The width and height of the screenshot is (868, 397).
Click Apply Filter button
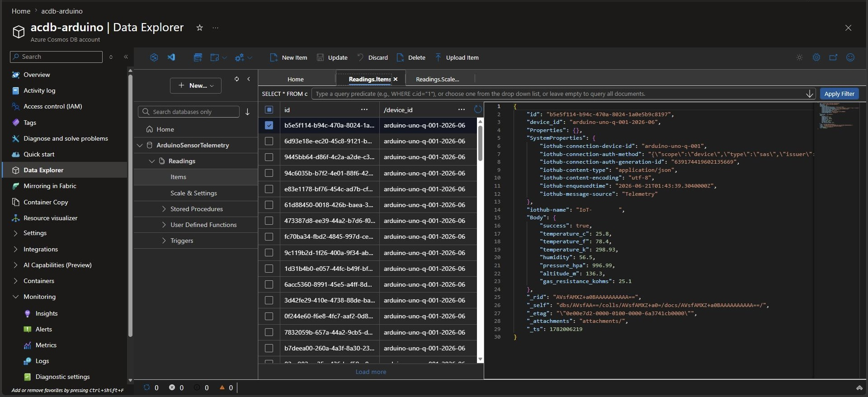pos(839,94)
